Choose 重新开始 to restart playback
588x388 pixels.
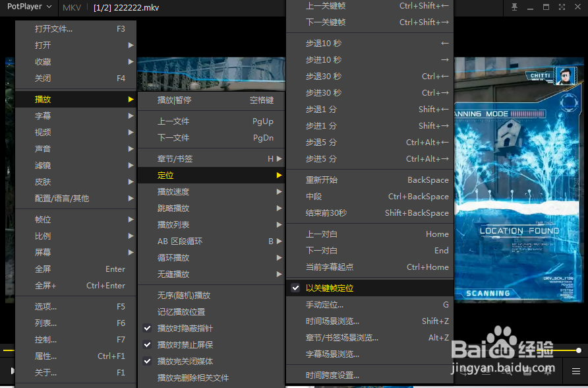pyautogui.click(x=370, y=180)
